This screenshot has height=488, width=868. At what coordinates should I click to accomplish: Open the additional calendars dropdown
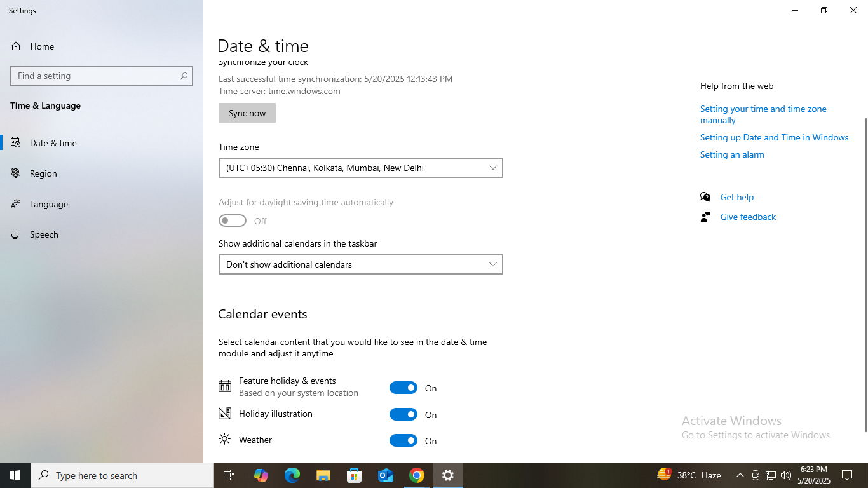click(x=361, y=264)
